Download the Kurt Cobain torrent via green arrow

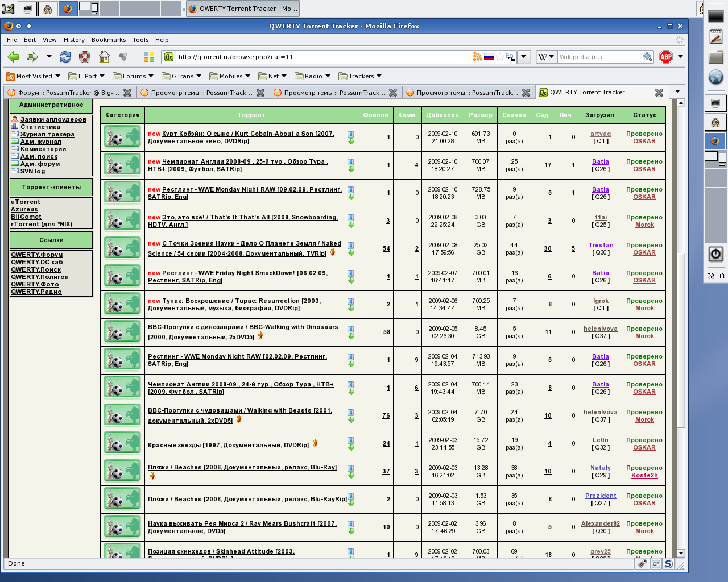[x=351, y=142]
